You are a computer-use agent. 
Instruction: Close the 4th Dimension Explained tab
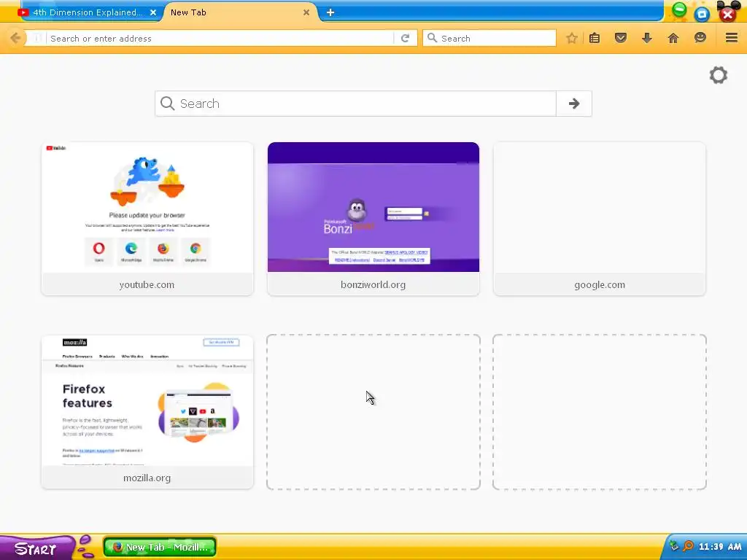(153, 12)
